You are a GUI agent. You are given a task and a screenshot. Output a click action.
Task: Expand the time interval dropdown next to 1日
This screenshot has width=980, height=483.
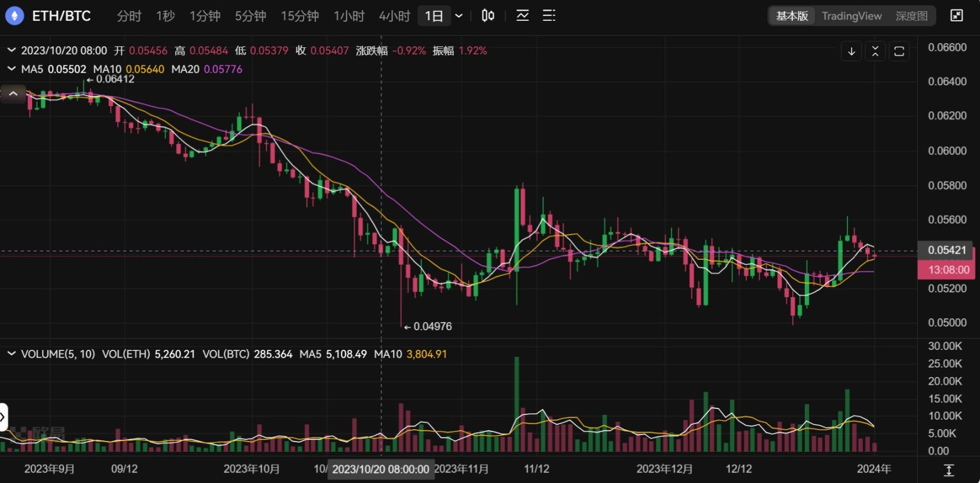point(459,16)
